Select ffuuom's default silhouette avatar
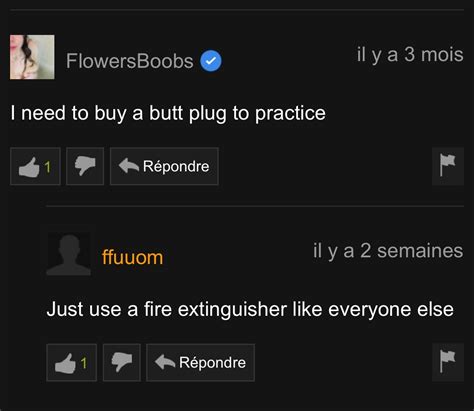The width and height of the screenshot is (474, 411). pyautogui.click(x=69, y=254)
